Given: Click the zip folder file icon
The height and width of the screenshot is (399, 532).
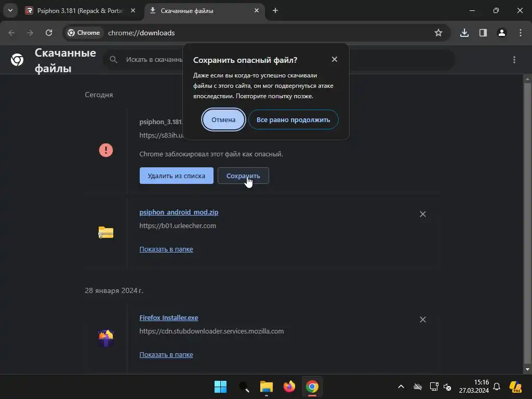Looking at the screenshot, I should point(106,232).
